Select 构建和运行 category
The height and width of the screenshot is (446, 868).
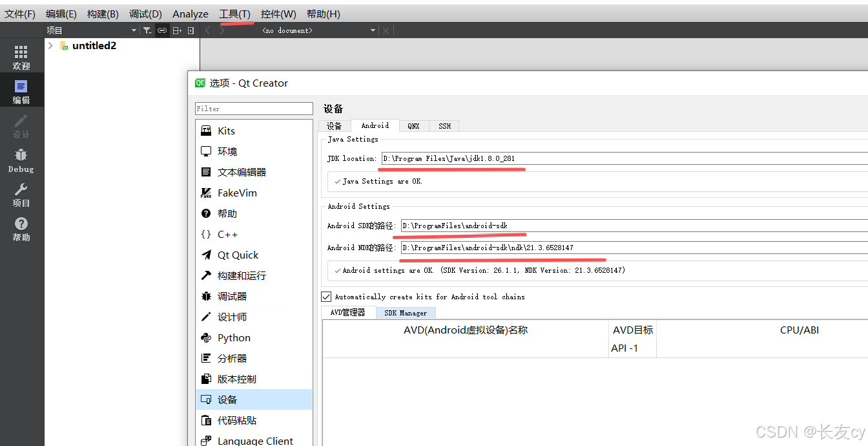[x=254, y=275]
